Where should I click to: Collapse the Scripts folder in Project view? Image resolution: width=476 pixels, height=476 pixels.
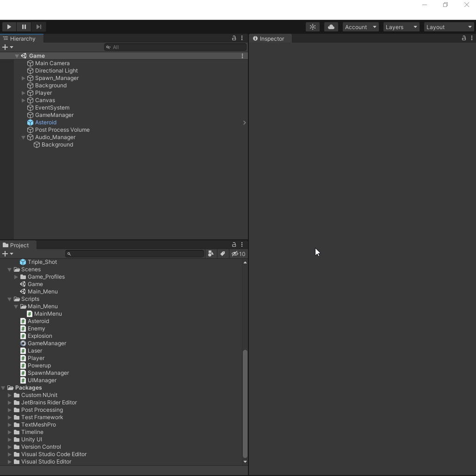9,299
